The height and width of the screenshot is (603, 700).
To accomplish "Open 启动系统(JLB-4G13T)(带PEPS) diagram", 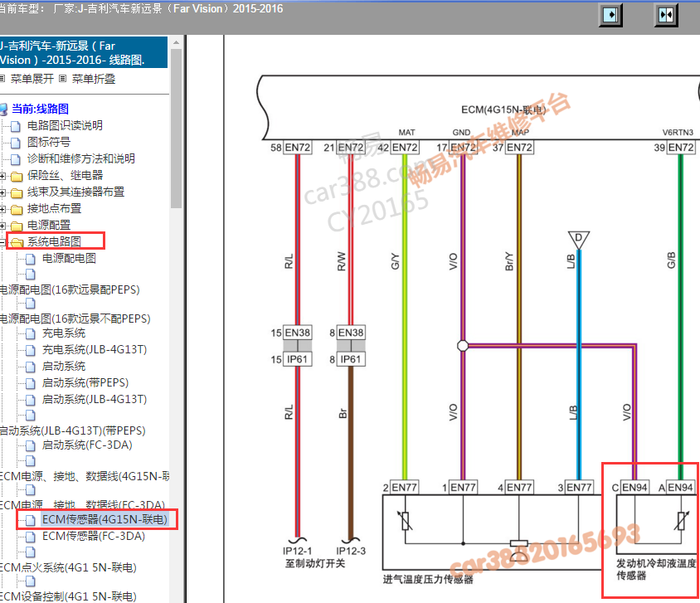I will [73, 430].
